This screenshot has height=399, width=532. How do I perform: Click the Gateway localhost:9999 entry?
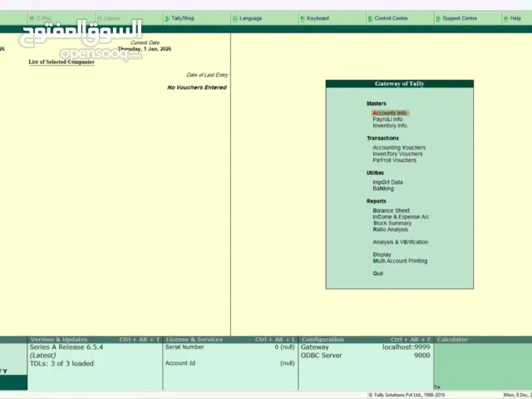(x=366, y=347)
